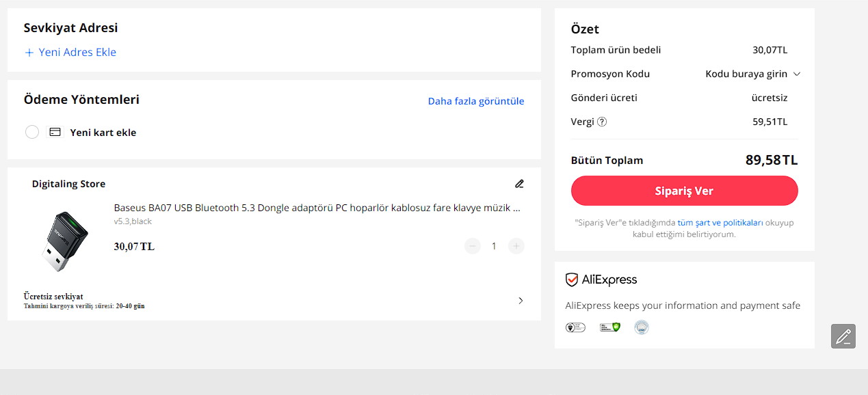Image resolution: width=868 pixels, height=395 pixels.
Task: Click the AliExpress shield logo icon
Action: point(572,280)
